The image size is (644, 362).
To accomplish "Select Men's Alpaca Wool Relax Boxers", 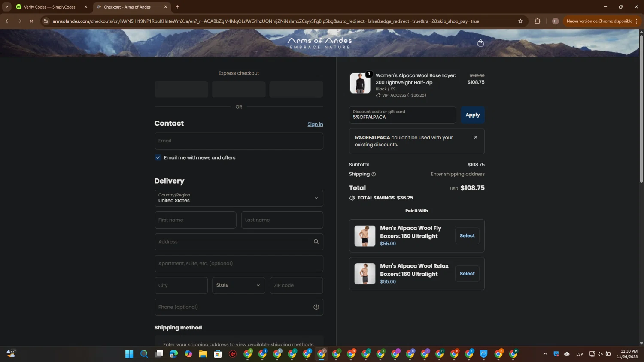I will click(467, 274).
